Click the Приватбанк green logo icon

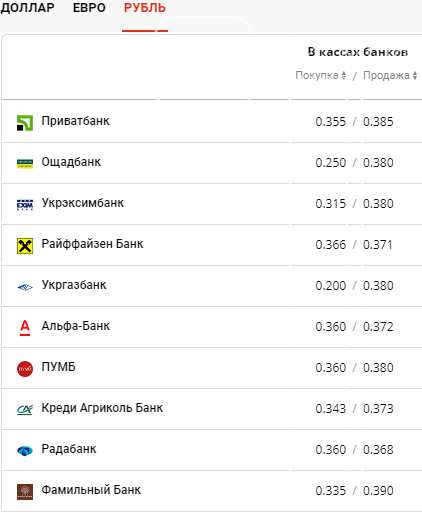tap(25, 123)
